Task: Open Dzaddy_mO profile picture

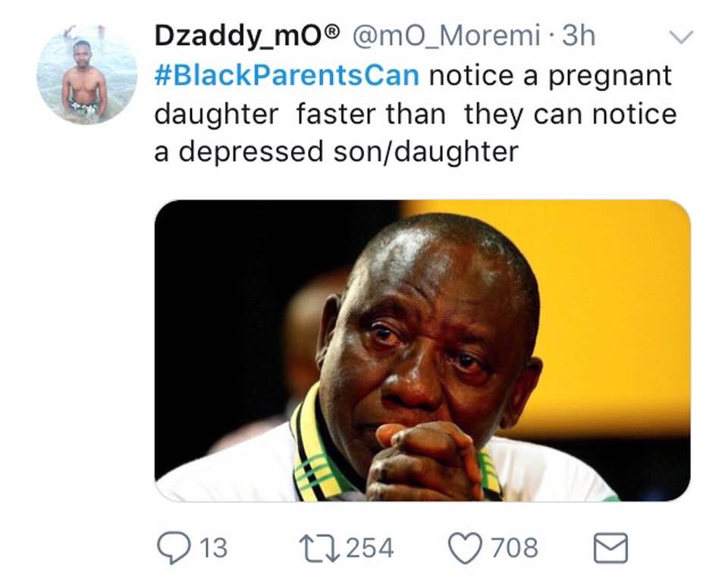Action: tap(86, 76)
